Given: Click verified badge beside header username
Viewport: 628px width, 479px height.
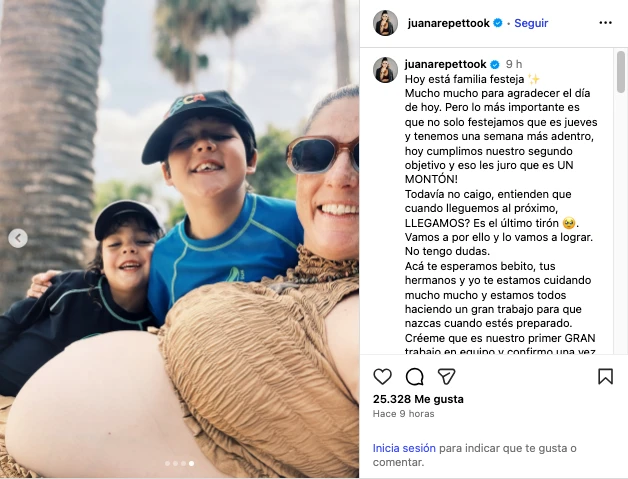Looking at the screenshot, I should pyautogui.click(x=498, y=23).
